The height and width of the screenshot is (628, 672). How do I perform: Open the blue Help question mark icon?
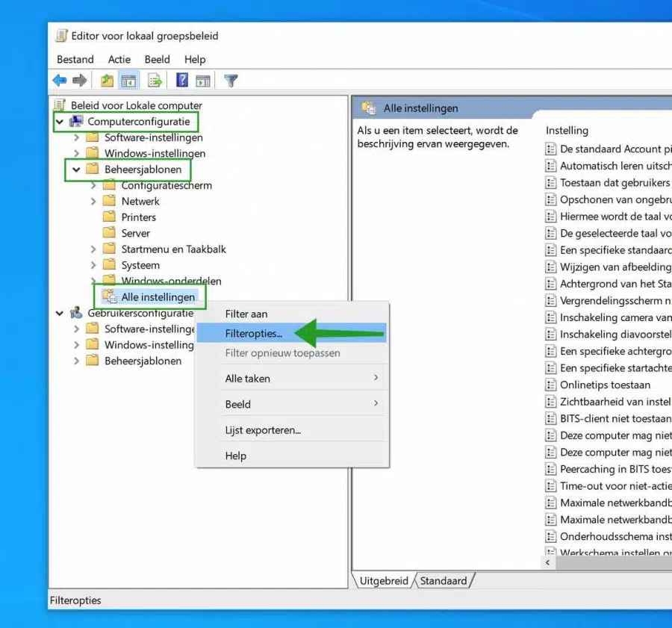[x=182, y=80]
